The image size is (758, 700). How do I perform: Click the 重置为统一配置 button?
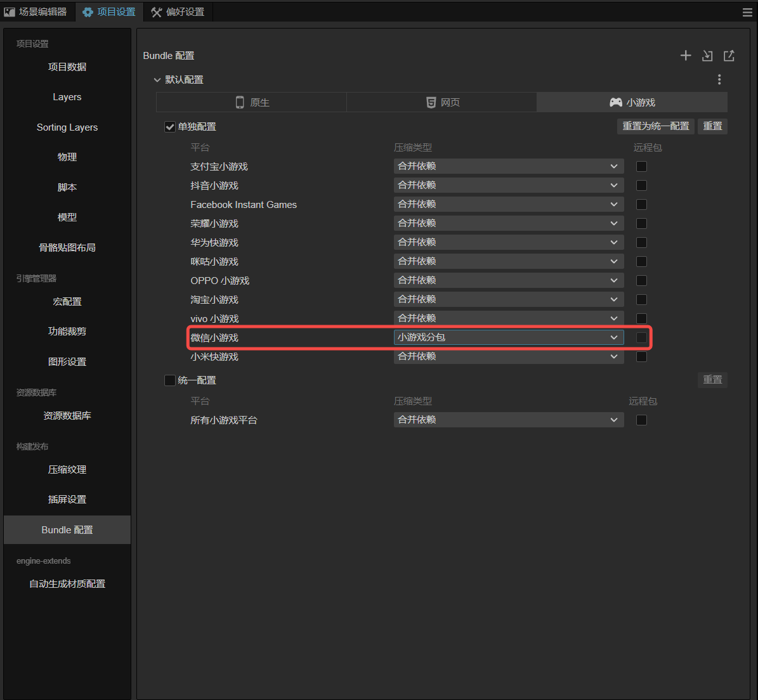tap(656, 126)
